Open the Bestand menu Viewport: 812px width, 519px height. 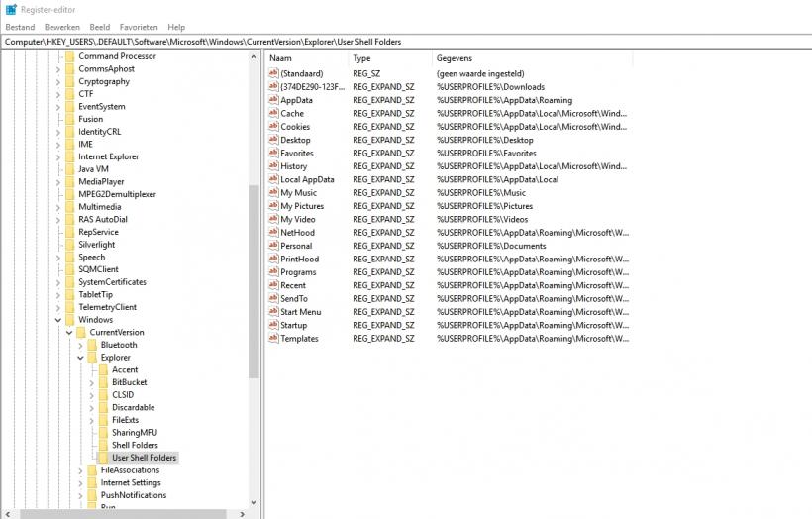(20, 27)
